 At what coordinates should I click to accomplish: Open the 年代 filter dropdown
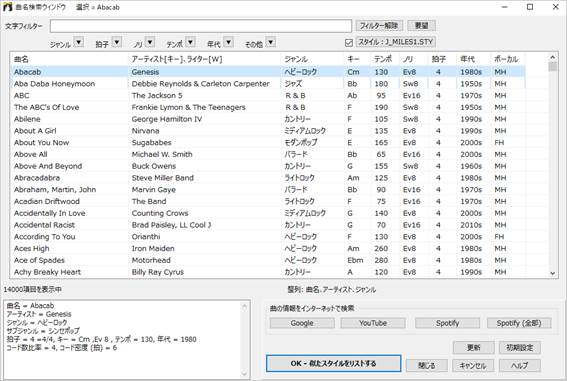228,42
